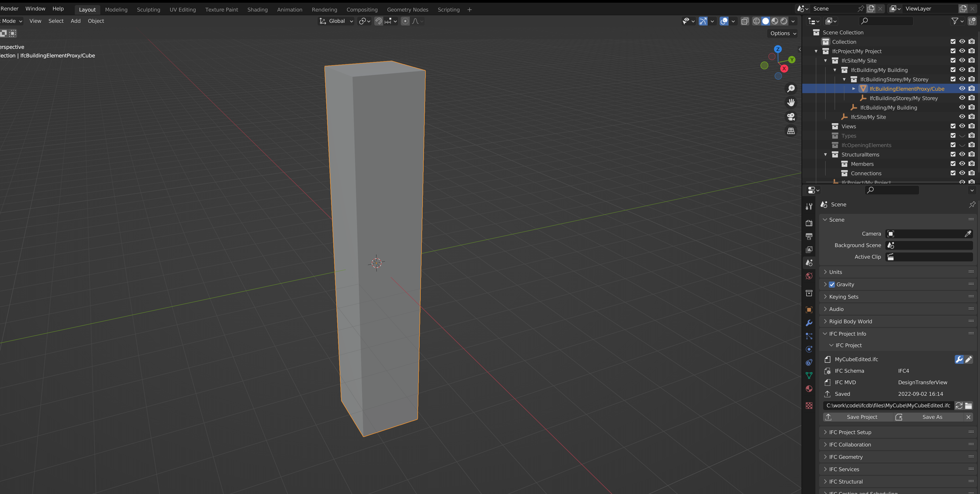980x494 pixels.
Task: Toggle render camera icon for Types collection
Action: 972,136
